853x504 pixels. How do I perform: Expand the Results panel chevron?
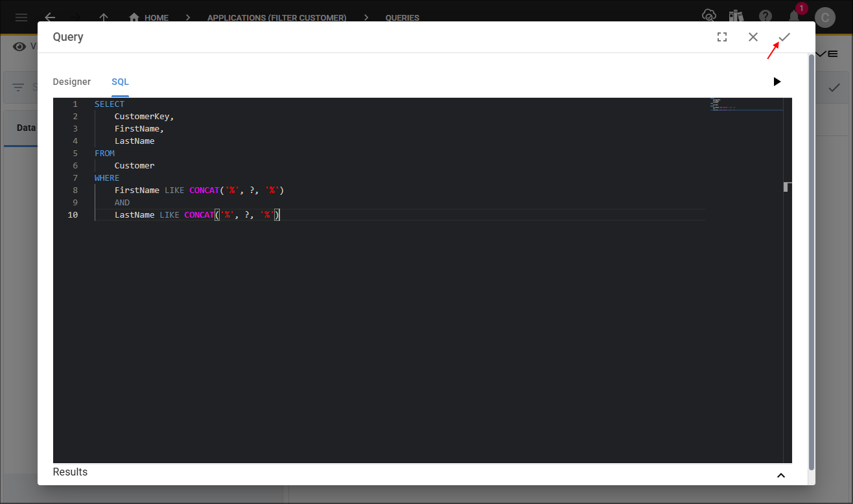point(781,475)
